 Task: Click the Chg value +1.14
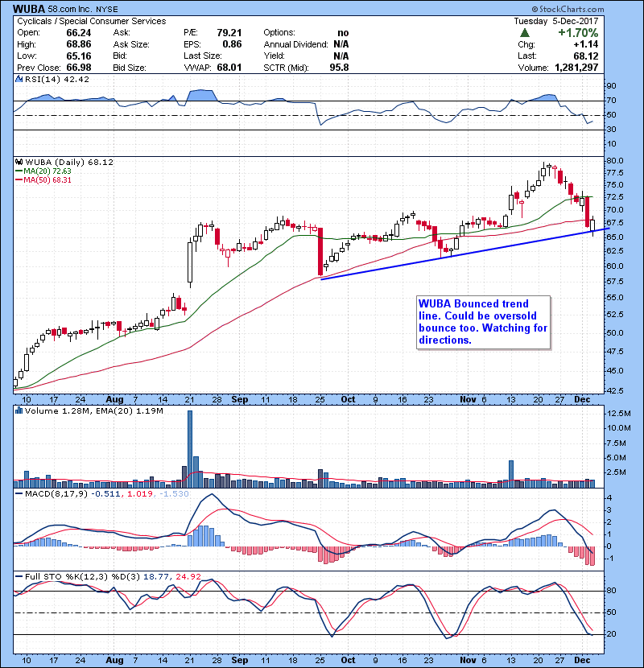(x=585, y=44)
